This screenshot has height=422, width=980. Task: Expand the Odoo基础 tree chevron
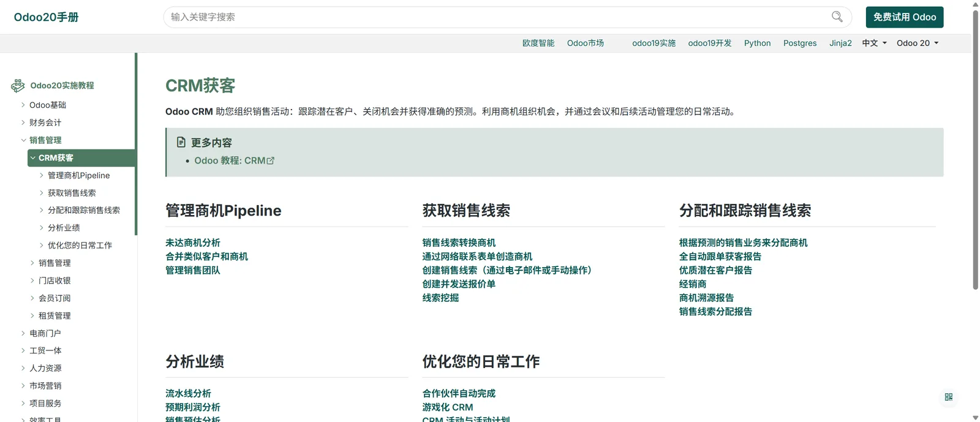point(23,105)
